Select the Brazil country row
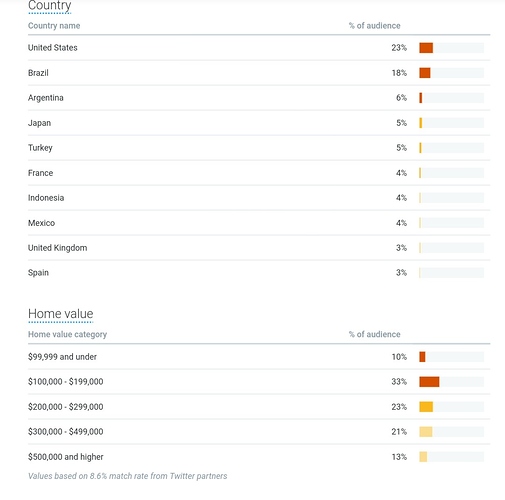 coord(259,73)
